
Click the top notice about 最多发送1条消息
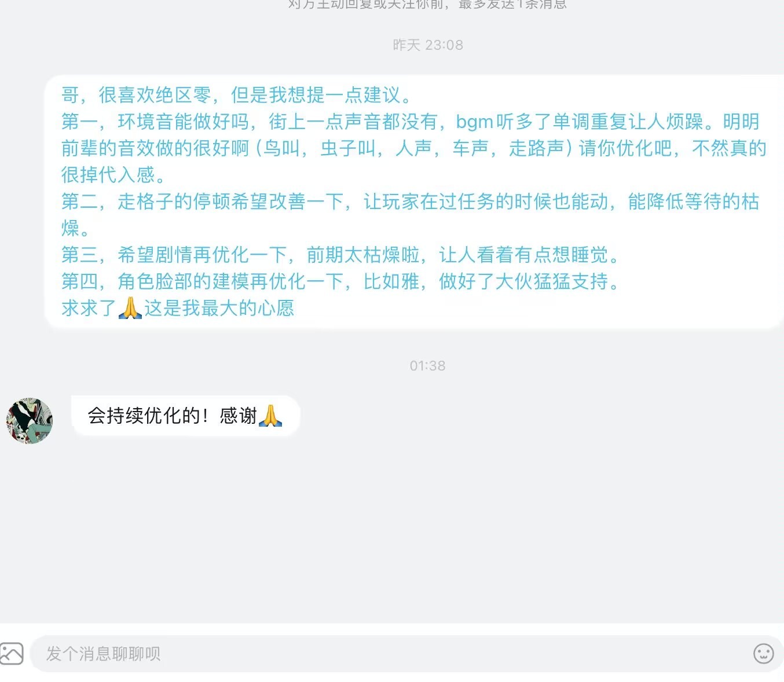click(427, 5)
